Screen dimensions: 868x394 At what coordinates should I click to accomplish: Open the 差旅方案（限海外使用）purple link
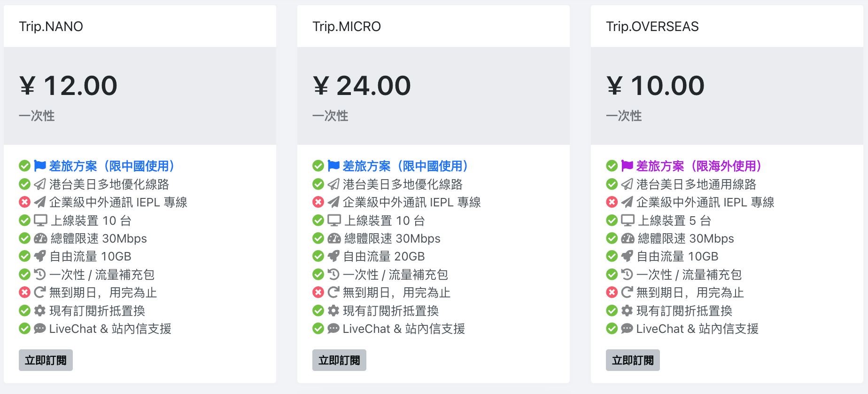[x=700, y=166]
